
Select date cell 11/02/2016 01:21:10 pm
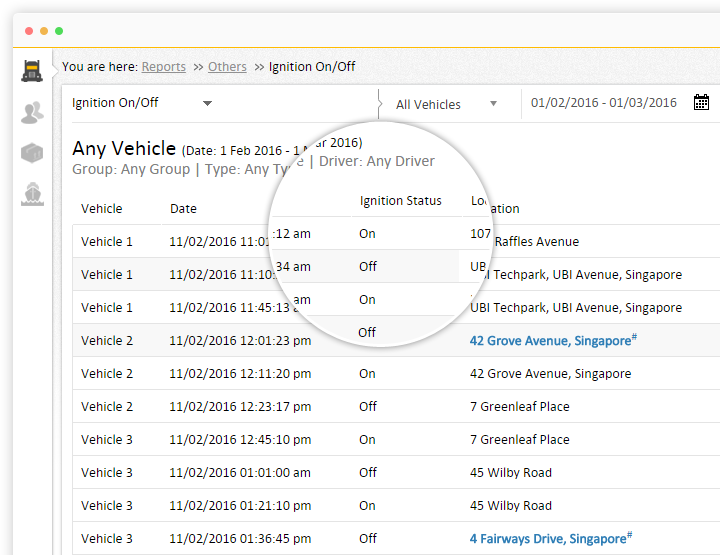[240, 505]
